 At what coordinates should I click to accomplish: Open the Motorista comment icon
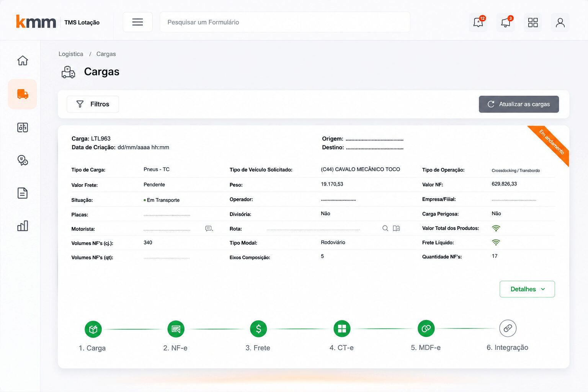point(209,229)
